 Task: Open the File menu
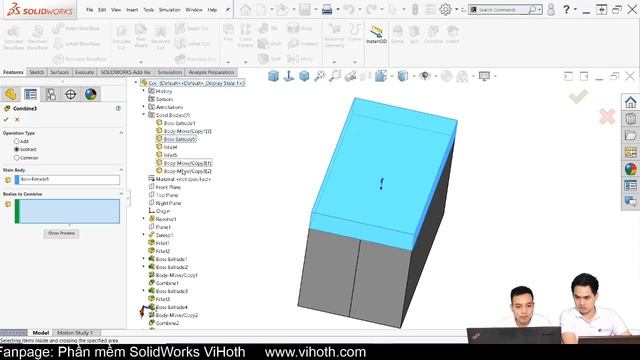89,10
